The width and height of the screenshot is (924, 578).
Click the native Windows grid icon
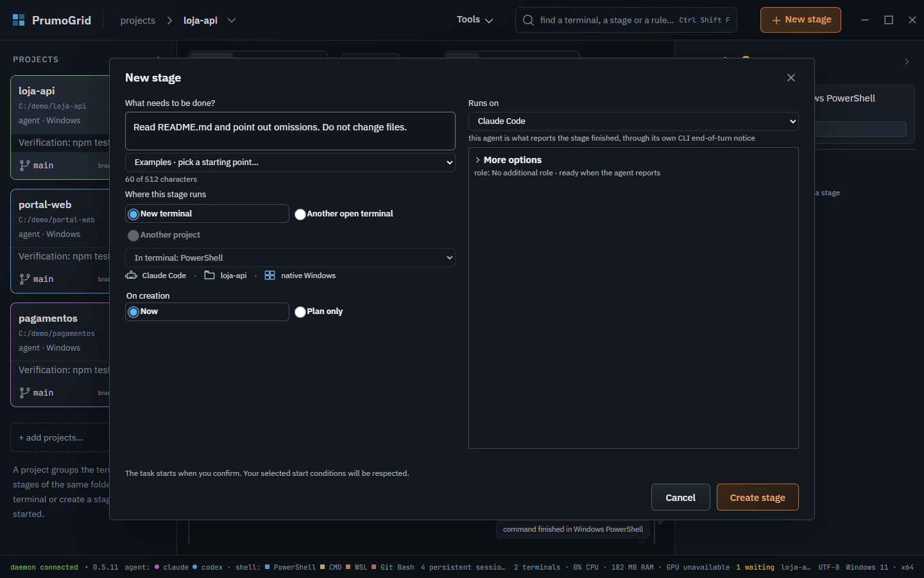[269, 276]
